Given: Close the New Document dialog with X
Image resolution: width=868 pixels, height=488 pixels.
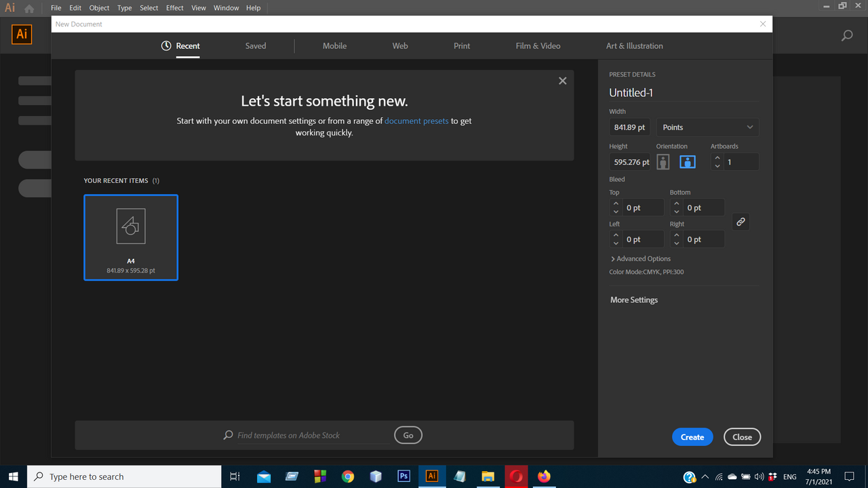Looking at the screenshot, I should [x=763, y=24].
